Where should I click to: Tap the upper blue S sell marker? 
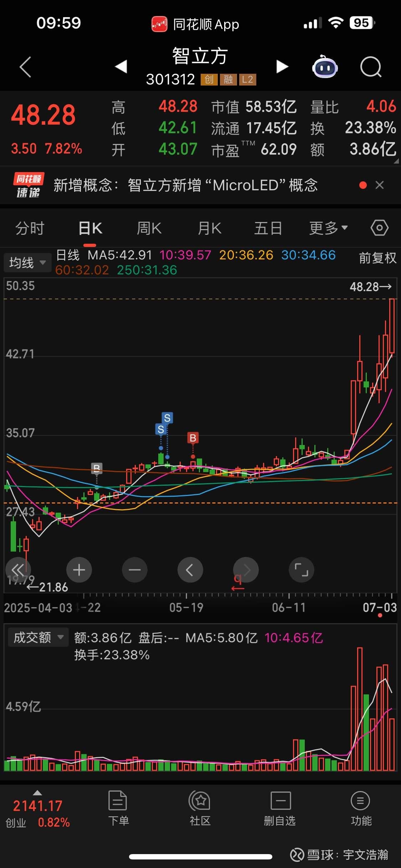coord(167,418)
